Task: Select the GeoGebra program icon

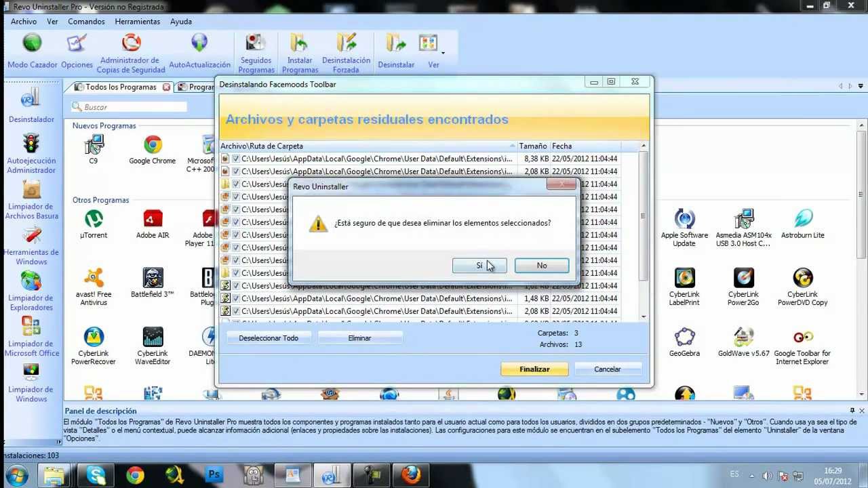Action: 684,342
